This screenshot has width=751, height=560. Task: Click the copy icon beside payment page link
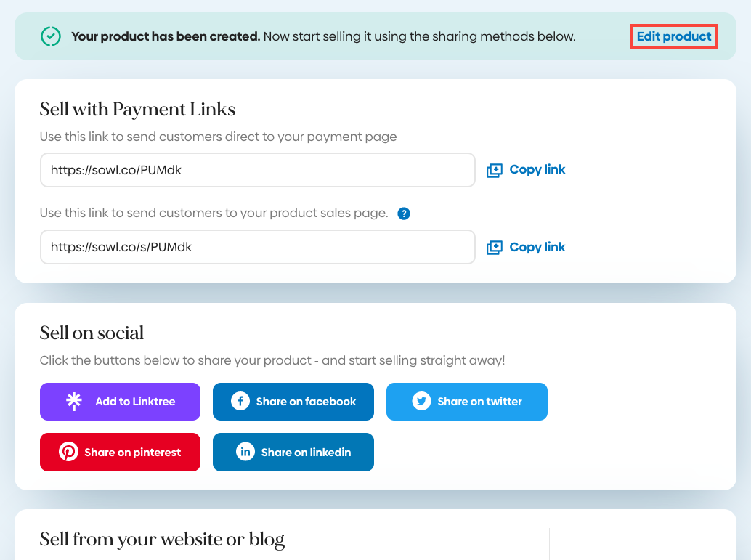pos(494,170)
